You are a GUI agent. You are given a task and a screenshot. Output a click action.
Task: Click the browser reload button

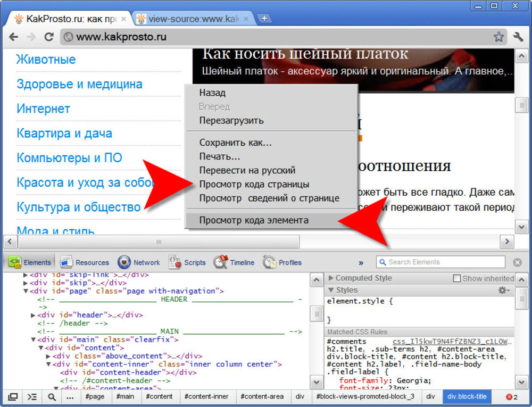(x=49, y=37)
